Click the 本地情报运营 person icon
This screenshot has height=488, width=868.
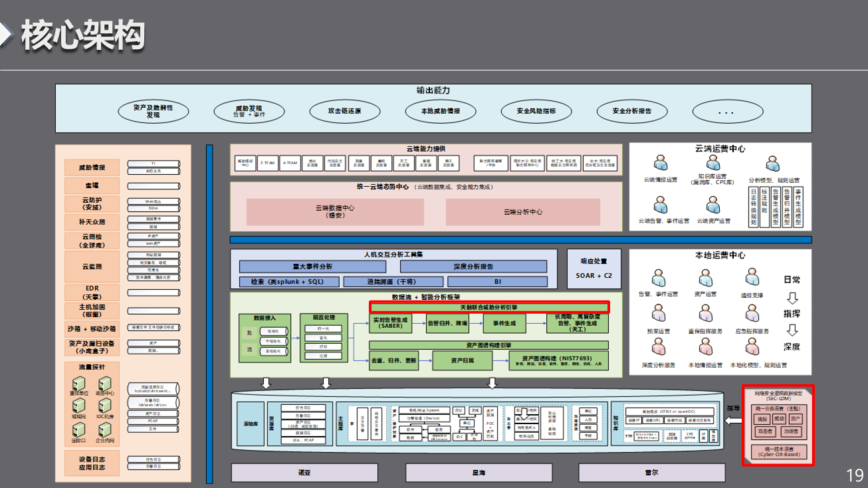coord(706,348)
